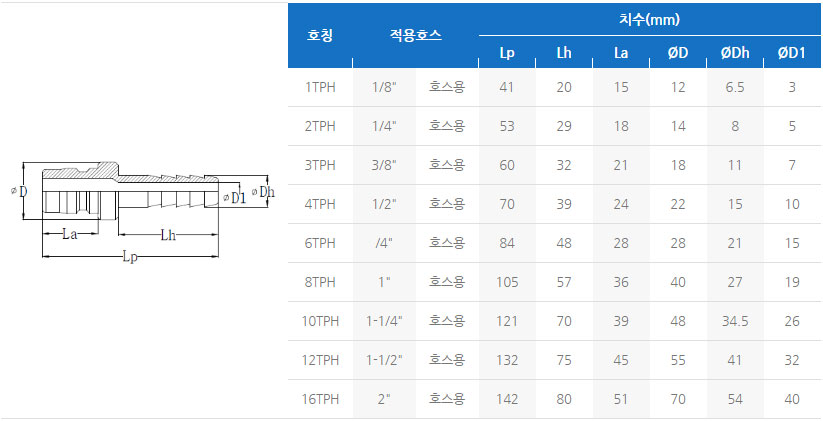Select the 1TPH row label

tap(320, 87)
